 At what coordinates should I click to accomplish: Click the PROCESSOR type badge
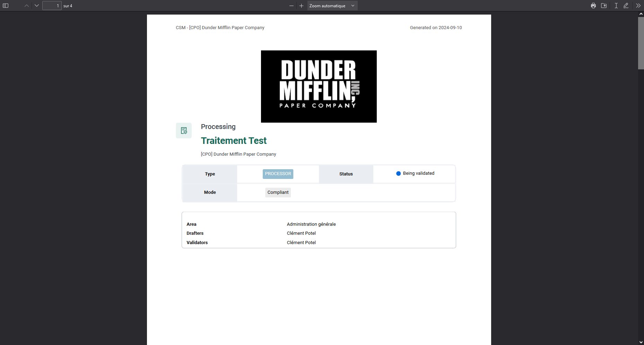(x=278, y=174)
